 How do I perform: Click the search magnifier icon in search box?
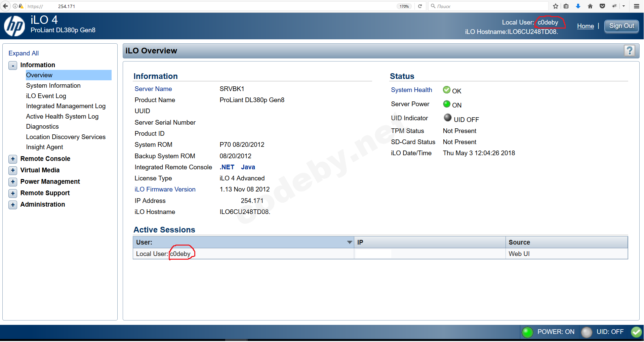pos(433,6)
